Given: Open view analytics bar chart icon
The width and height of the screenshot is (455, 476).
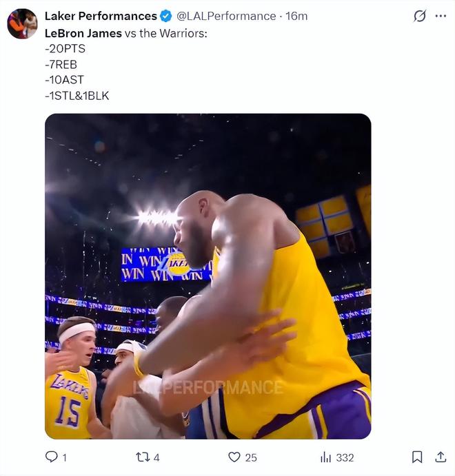Looking at the screenshot, I should pos(326,457).
